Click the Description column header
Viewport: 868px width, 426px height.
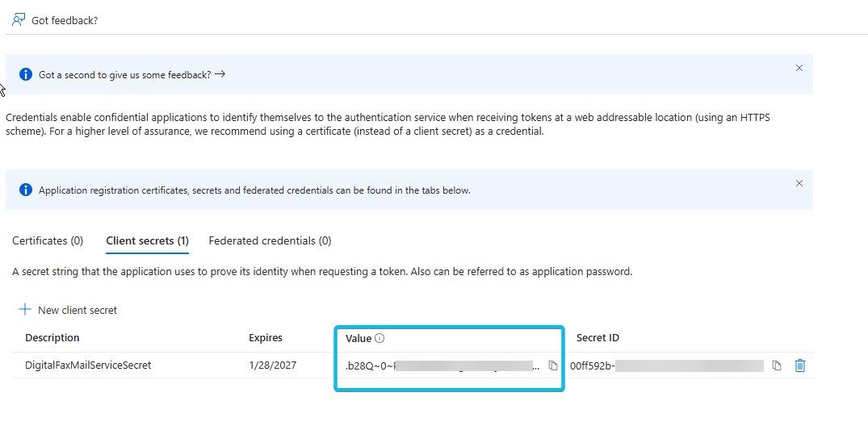pos(52,338)
